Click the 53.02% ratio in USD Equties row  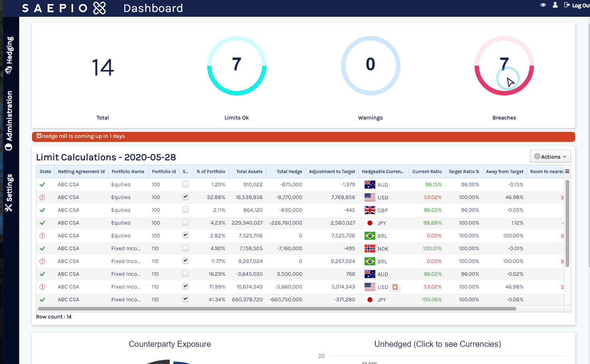(433, 197)
